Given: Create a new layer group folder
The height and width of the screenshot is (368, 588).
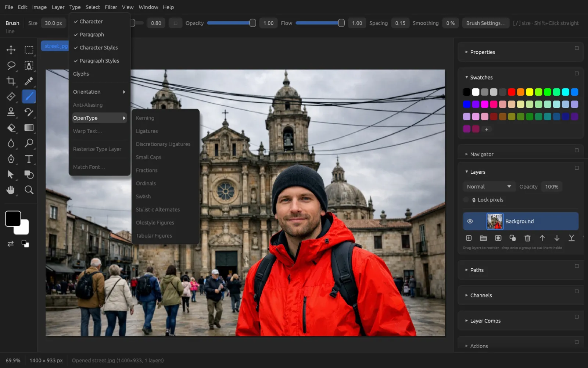Looking at the screenshot, I should [x=483, y=238].
